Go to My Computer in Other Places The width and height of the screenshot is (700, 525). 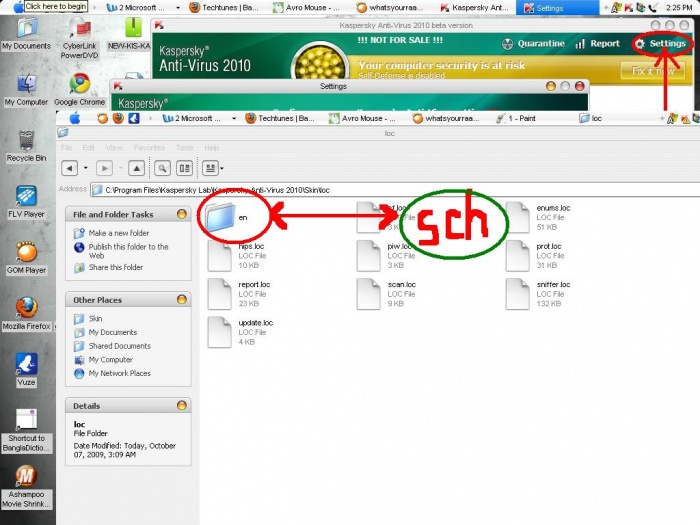pos(104,360)
